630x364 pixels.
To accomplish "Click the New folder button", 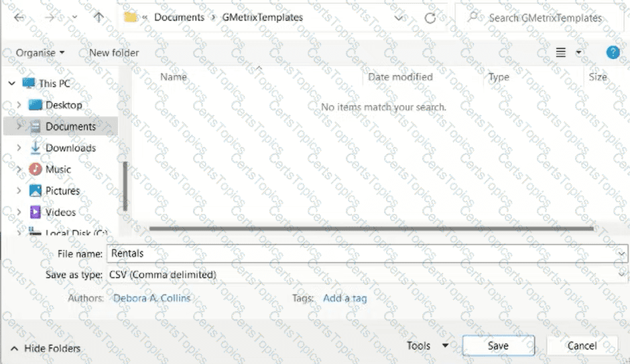I will [114, 53].
